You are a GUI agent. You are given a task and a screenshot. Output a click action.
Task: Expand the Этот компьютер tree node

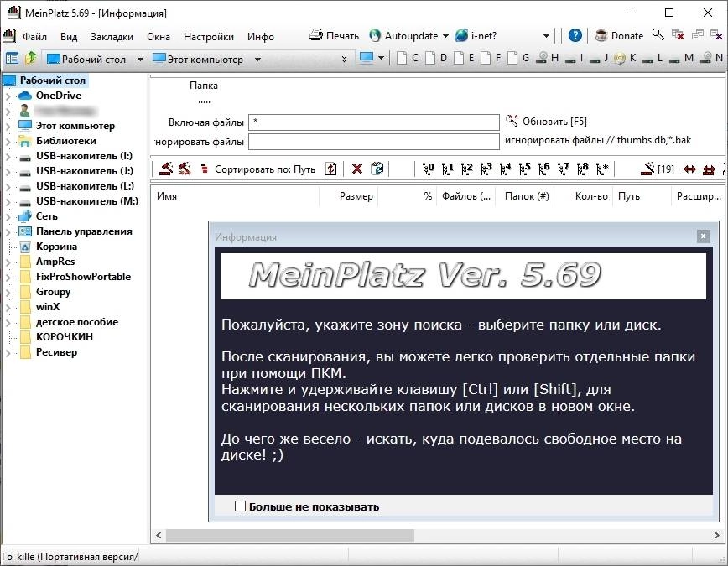[8, 127]
